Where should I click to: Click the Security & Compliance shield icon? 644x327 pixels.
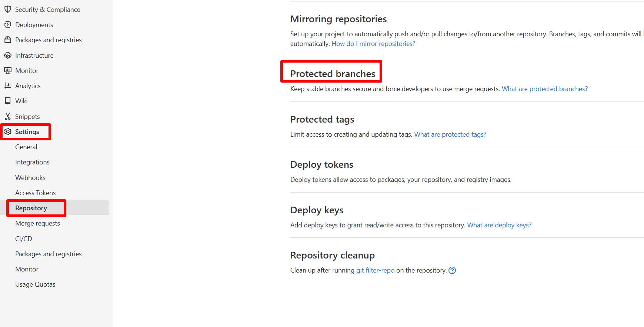tap(8, 9)
